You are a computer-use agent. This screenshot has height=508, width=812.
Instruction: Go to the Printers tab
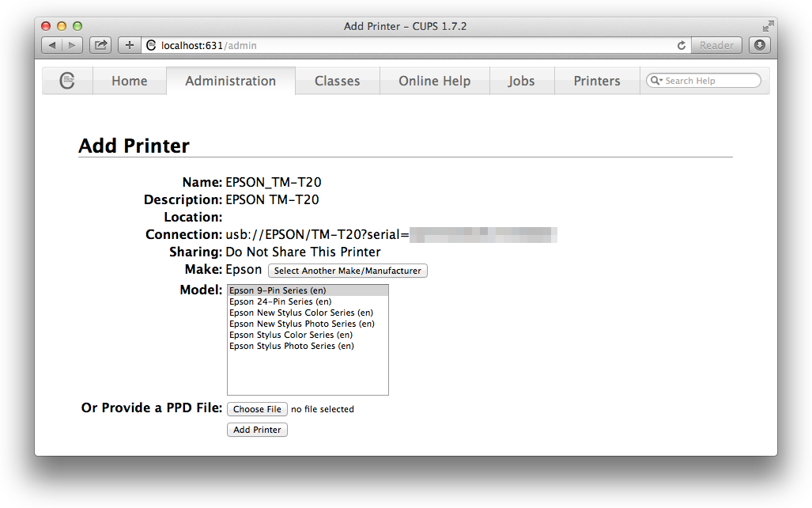point(596,81)
